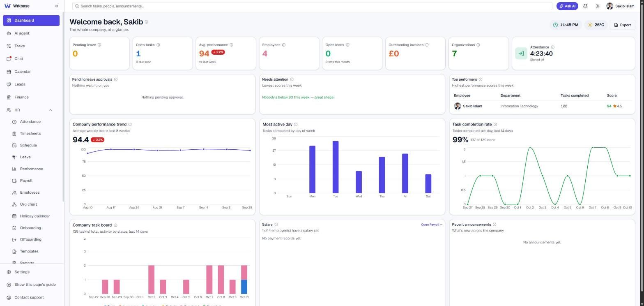Image resolution: width=644 pixels, height=306 pixels.
Task: Click info icon beside Recent announcements
Action: 494,225
